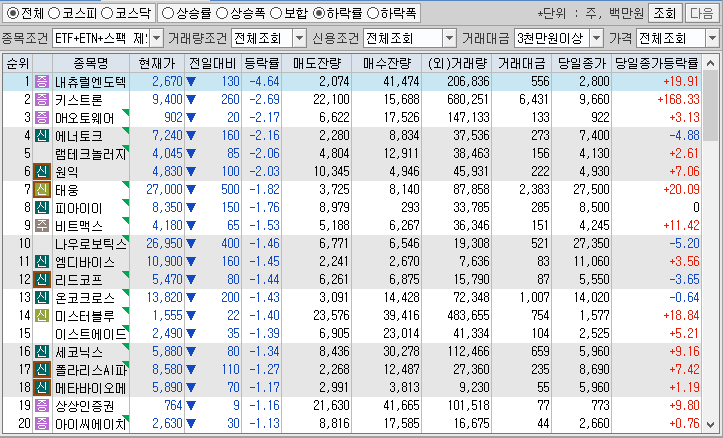Select the 전체 market radio button

point(12,13)
